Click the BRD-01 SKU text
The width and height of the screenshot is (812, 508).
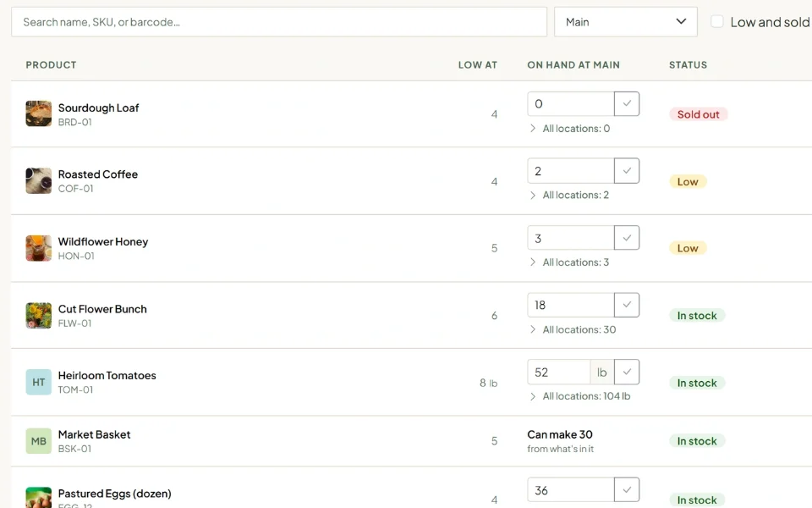coord(75,122)
